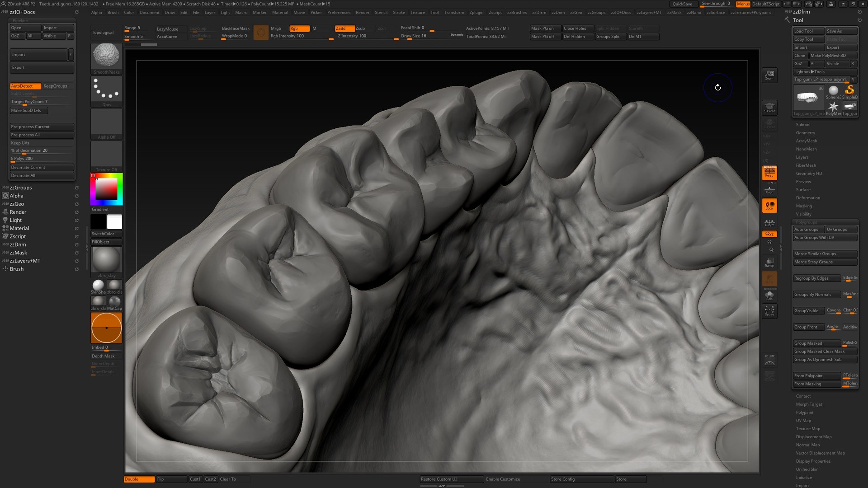Expand the Visibility section

coord(803,214)
